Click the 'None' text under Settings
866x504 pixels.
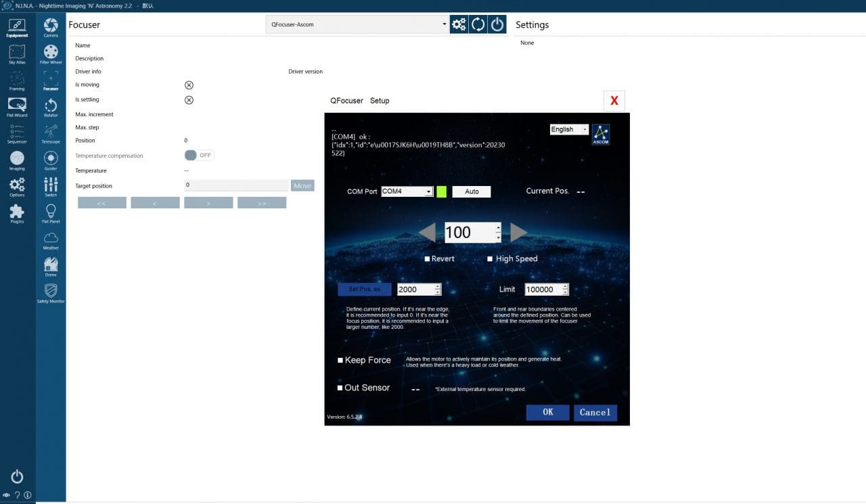pos(527,43)
